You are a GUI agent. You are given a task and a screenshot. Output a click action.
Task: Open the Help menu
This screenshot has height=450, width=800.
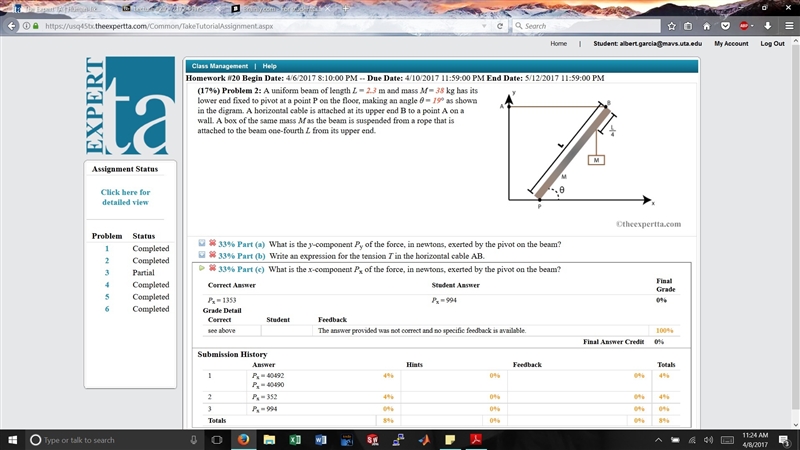269,66
